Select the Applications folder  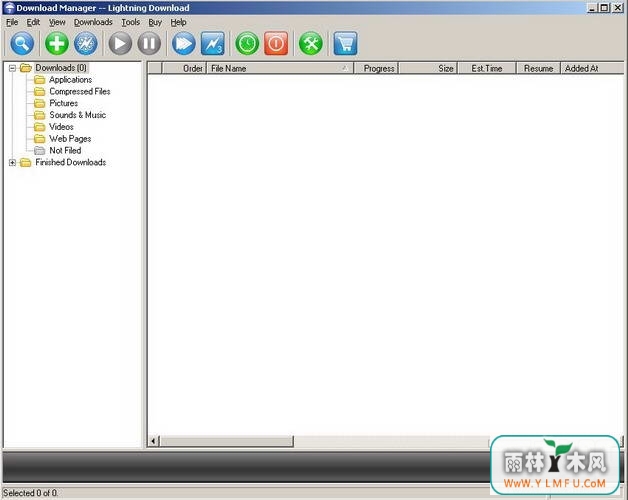point(70,80)
